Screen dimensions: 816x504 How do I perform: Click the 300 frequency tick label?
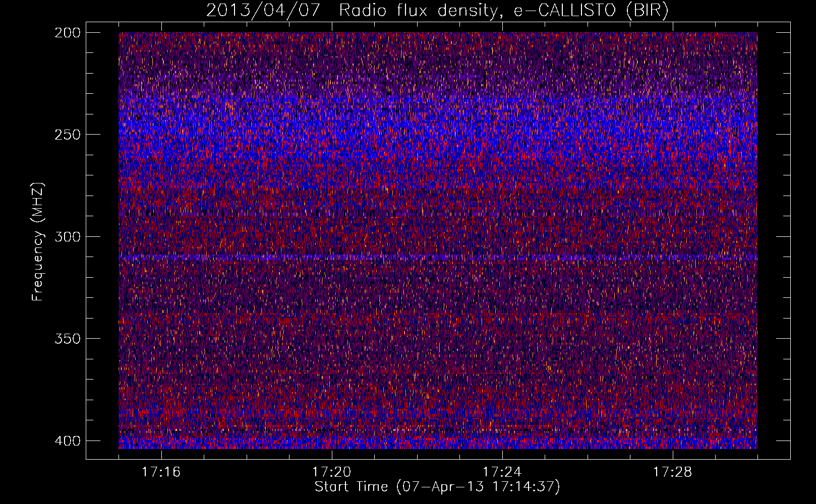[x=67, y=237]
